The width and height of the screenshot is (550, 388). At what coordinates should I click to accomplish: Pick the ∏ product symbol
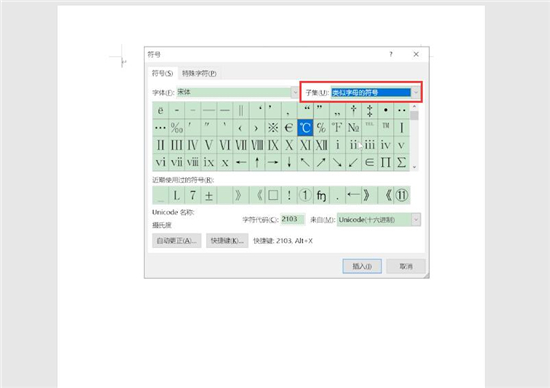click(385, 162)
